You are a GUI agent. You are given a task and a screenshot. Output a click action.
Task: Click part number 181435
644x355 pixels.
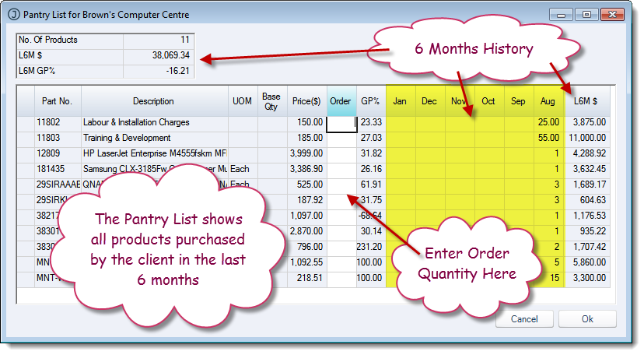tap(51, 169)
